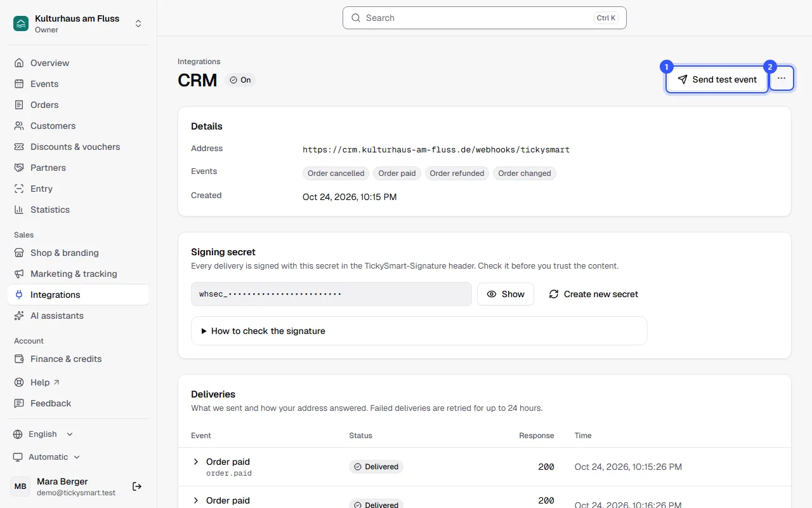
Task: Show the hidden signing secret
Action: (x=506, y=294)
